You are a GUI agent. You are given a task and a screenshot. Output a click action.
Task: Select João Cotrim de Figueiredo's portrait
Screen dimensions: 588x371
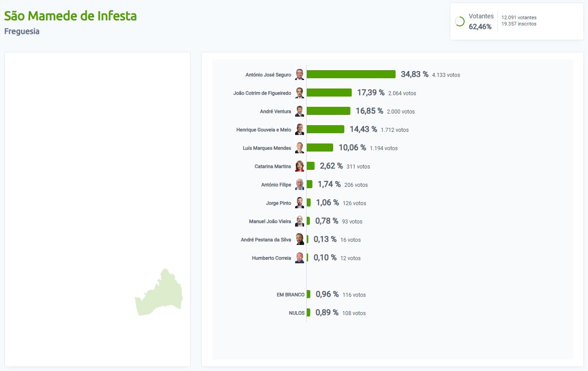300,93
